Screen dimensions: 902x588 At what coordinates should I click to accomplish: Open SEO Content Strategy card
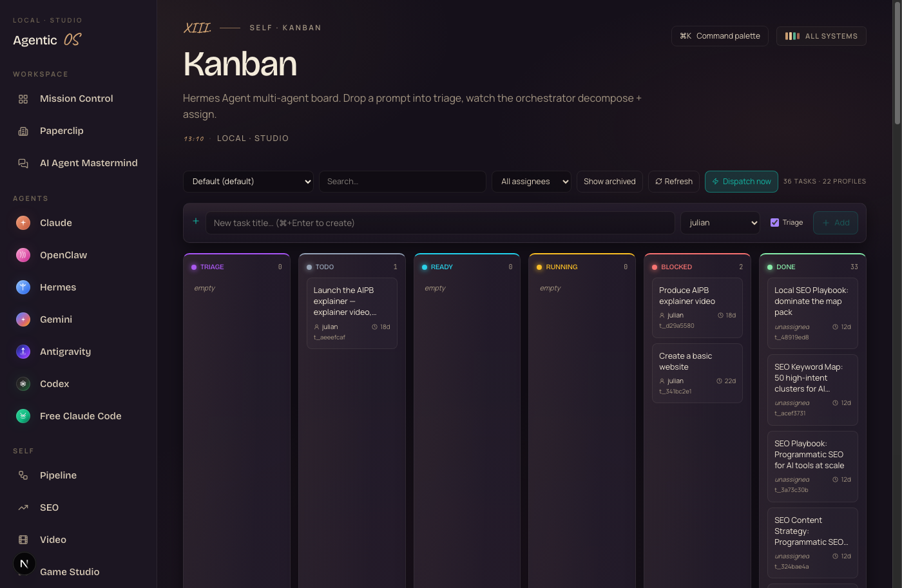pos(812,543)
